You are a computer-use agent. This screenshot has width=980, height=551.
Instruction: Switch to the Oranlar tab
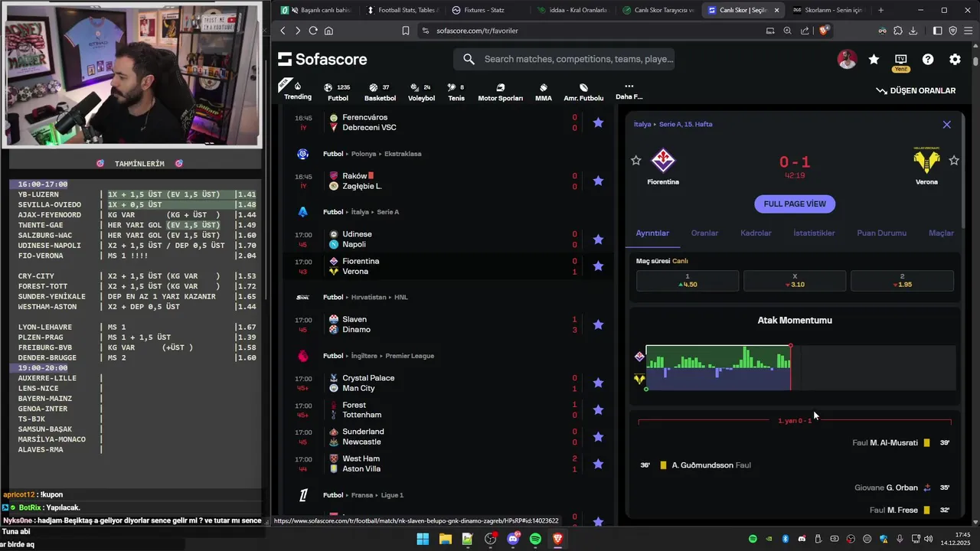tap(704, 233)
